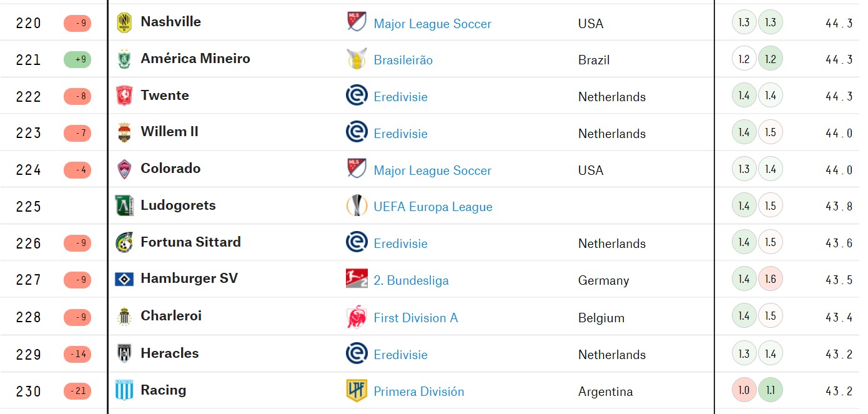Image resolution: width=868 pixels, height=414 pixels.
Task: Click the +9 green rank change badge
Action: click(x=77, y=60)
